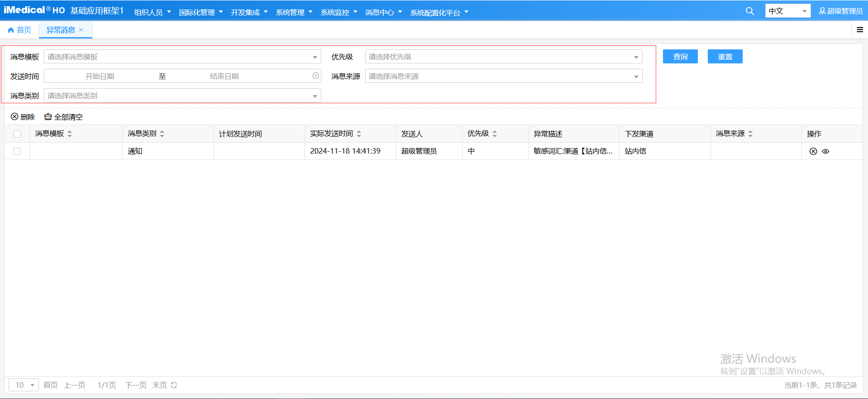Viewport: 868px width, 399px height.
Task: Click the 重置 button
Action: tap(725, 57)
